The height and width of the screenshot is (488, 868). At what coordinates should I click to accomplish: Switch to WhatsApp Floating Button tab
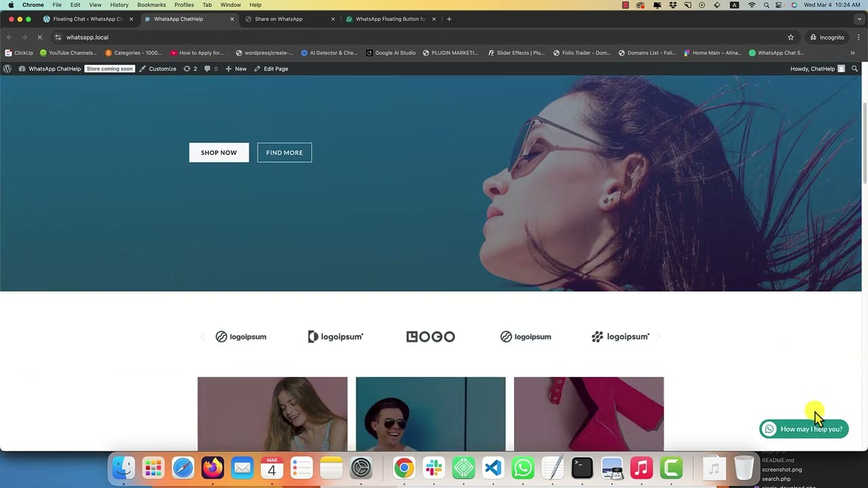[x=391, y=19]
